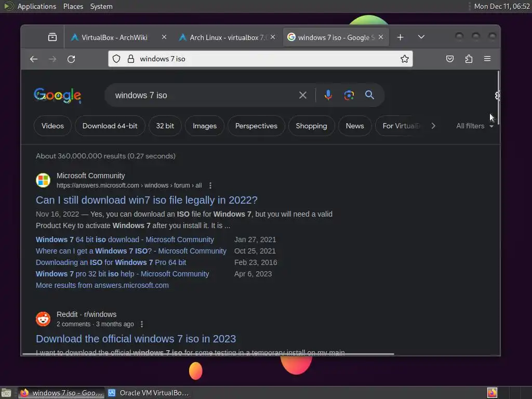This screenshot has height=399, width=532.
Task: Expand the All filters dropdown
Action: pos(474,126)
